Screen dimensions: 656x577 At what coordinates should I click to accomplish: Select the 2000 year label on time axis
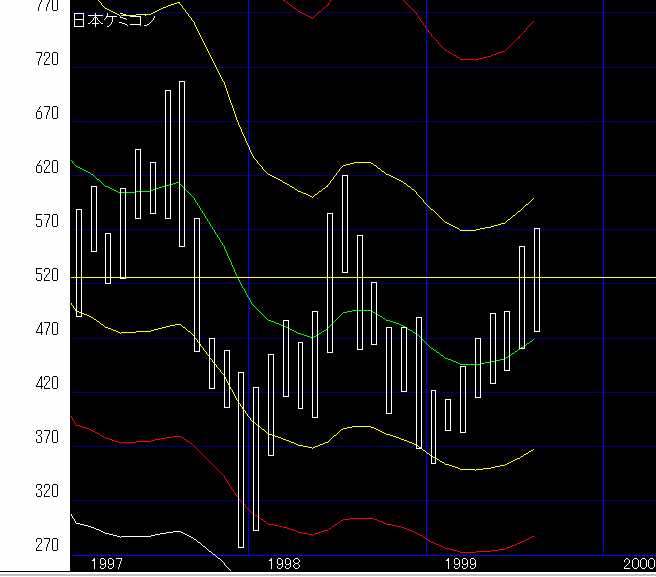coord(638,564)
